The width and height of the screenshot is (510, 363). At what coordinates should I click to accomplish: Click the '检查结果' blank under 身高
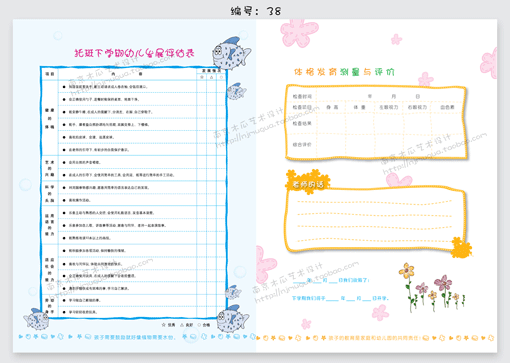332,123
